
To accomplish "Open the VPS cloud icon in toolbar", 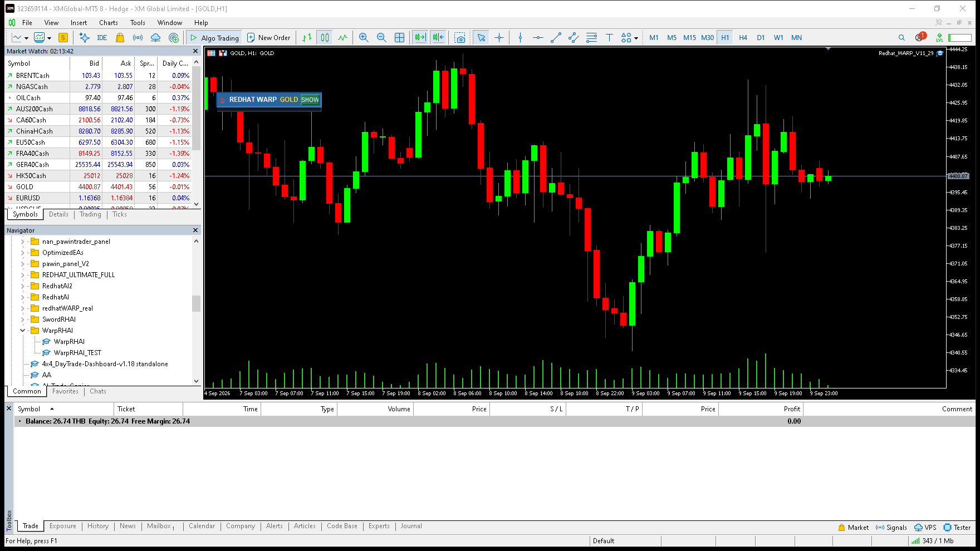I will pos(155,38).
